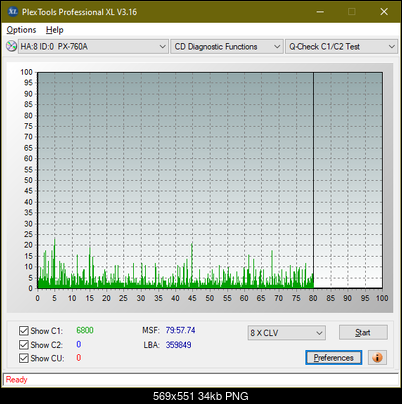Image resolution: width=402 pixels, height=404 pixels.
Task: Click the MSF value 79:57.74
Action: pyautogui.click(x=180, y=330)
